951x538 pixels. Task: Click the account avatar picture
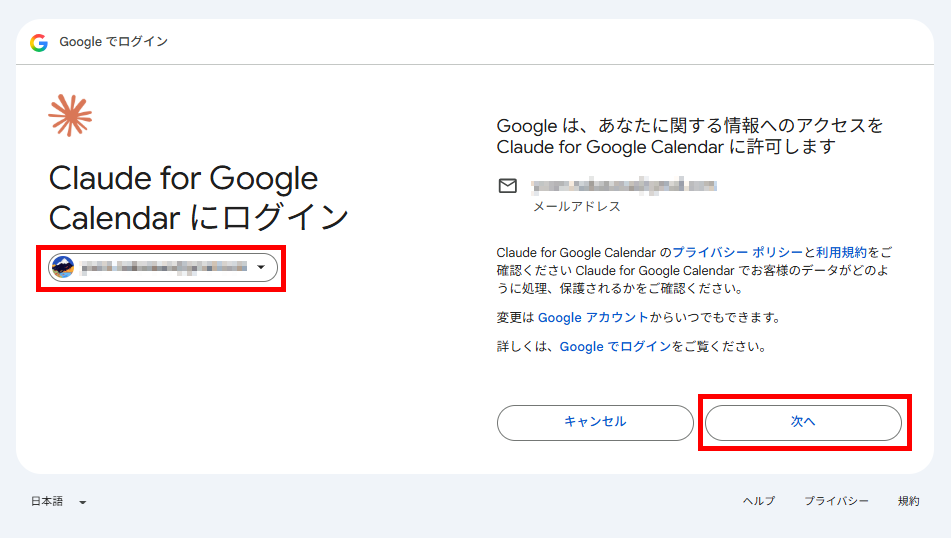tap(63, 267)
